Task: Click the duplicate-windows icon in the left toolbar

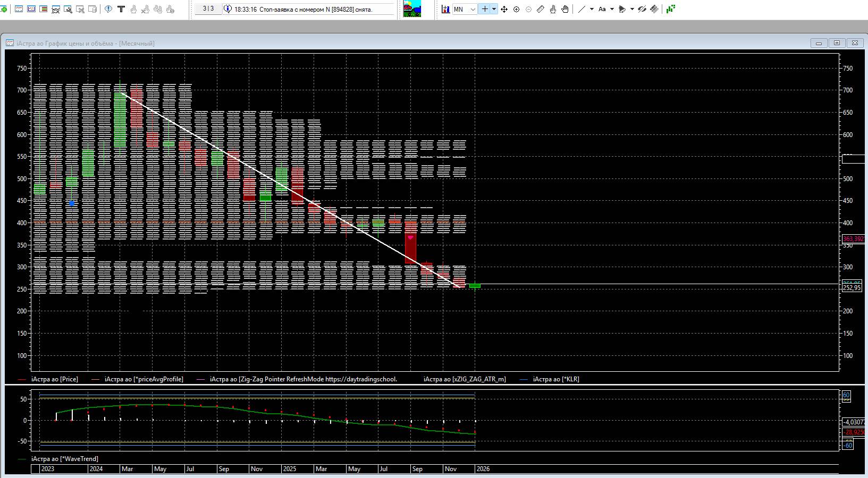Action: pyautogui.click(x=92, y=9)
